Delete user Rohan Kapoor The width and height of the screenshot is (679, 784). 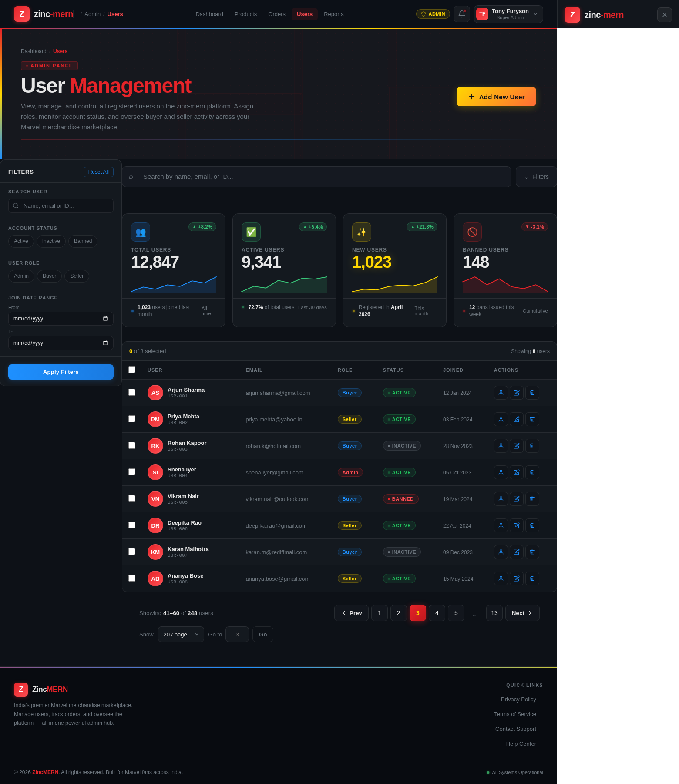pos(532,446)
